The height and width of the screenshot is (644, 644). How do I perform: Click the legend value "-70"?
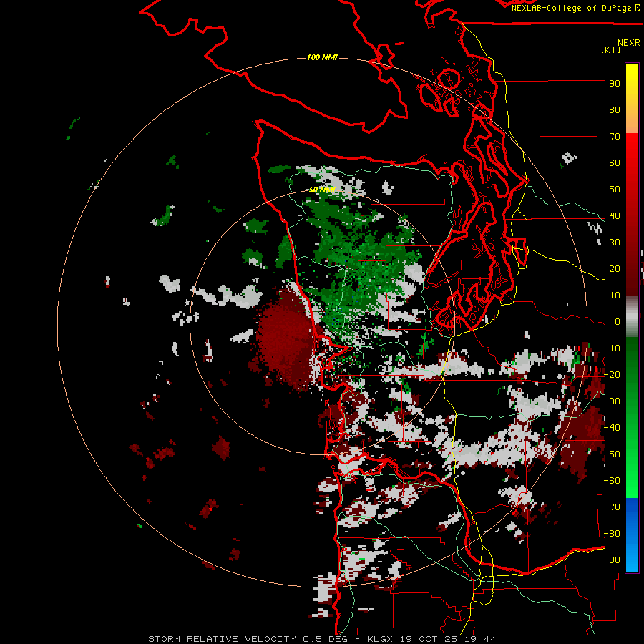click(x=612, y=507)
